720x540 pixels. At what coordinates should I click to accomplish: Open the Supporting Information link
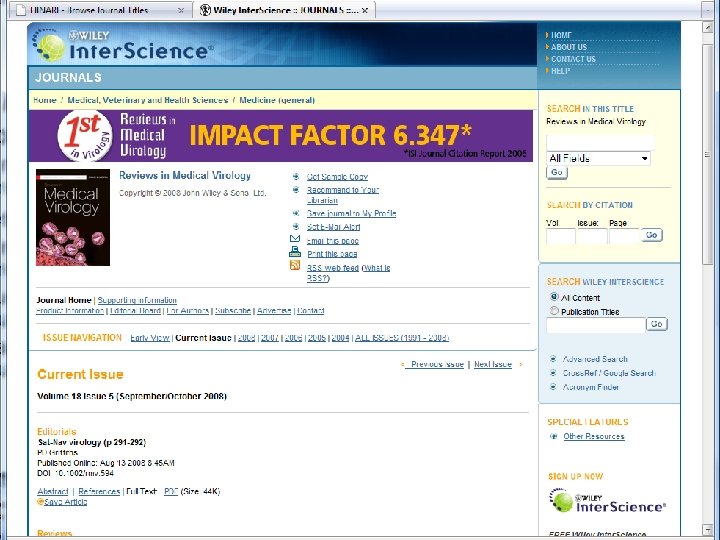(x=137, y=300)
